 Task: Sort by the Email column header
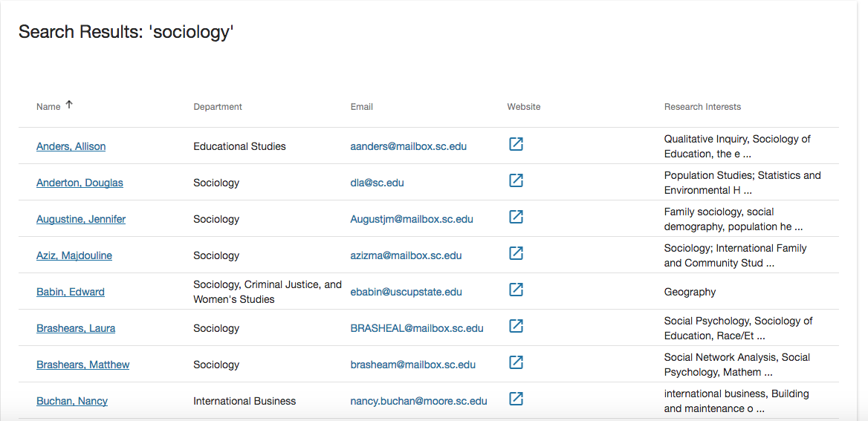(361, 107)
